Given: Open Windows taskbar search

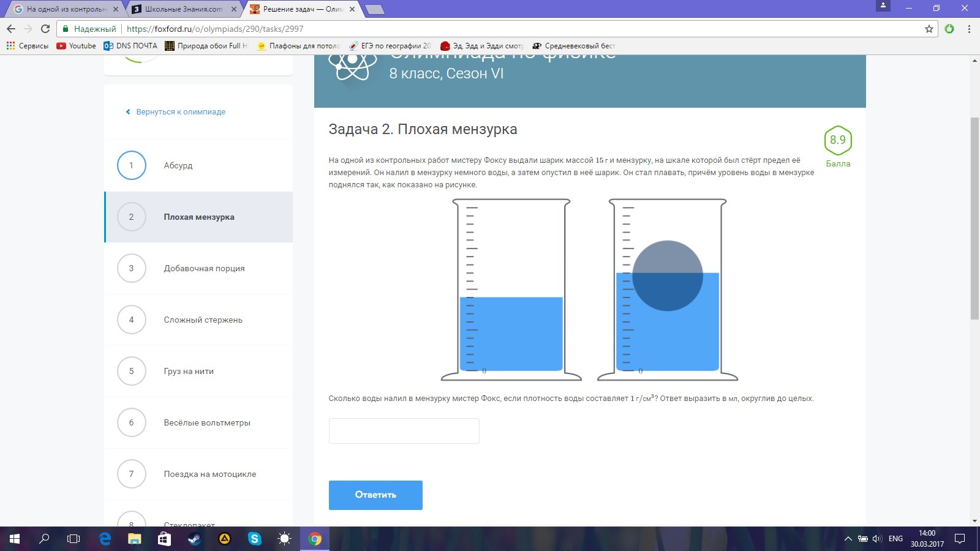Looking at the screenshot, I should [x=44, y=539].
